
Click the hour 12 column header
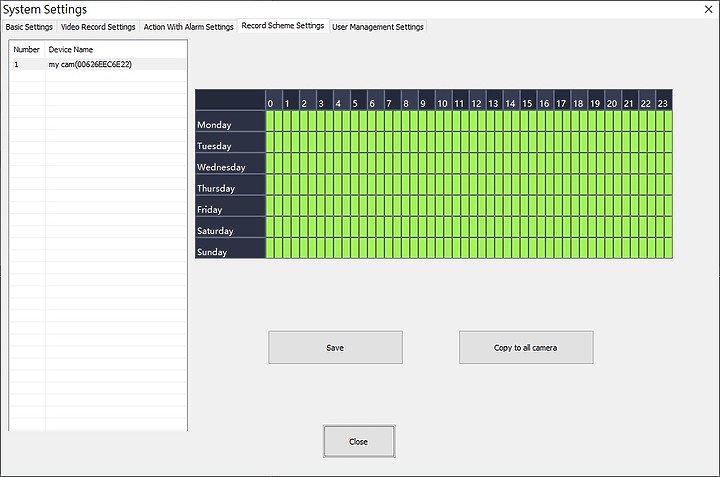pos(476,103)
